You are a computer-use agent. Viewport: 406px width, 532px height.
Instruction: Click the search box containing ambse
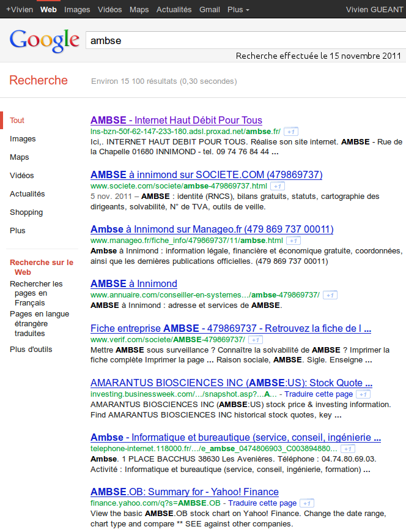click(x=246, y=40)
